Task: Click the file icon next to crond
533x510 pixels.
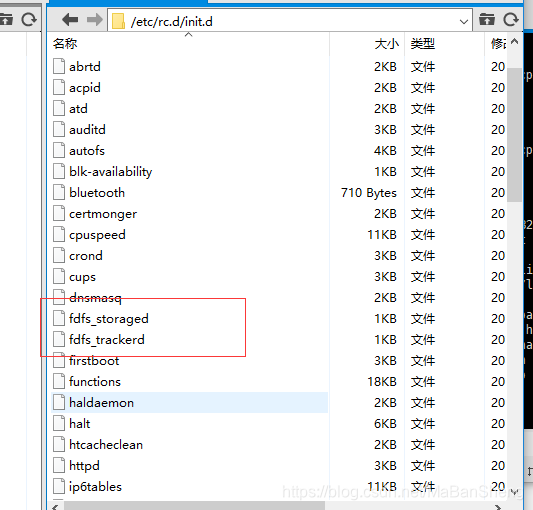Action: [59, 255]
